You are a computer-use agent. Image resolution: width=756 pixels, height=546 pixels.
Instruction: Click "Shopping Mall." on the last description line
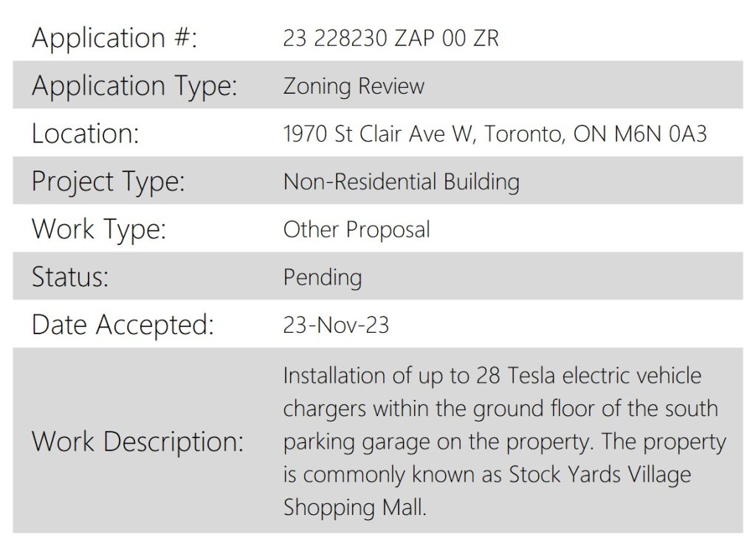click(355, 507)
